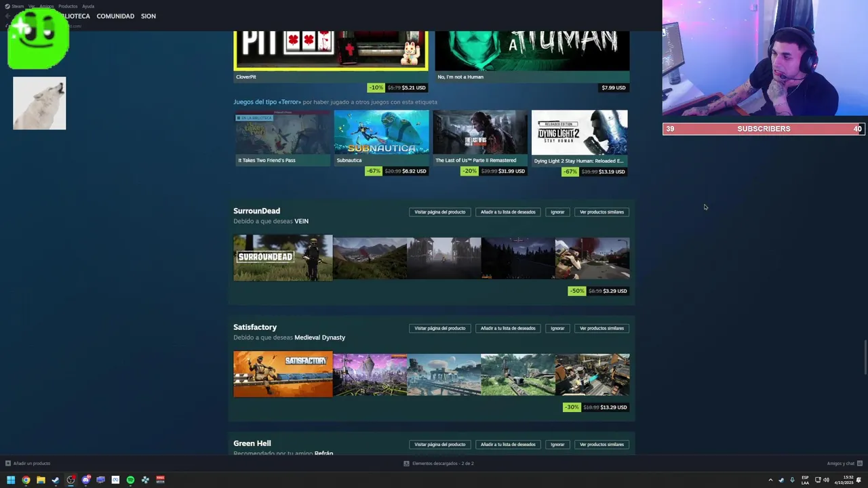
Task: Click the CloverPit $5.21 USD price
Action: 414,87
